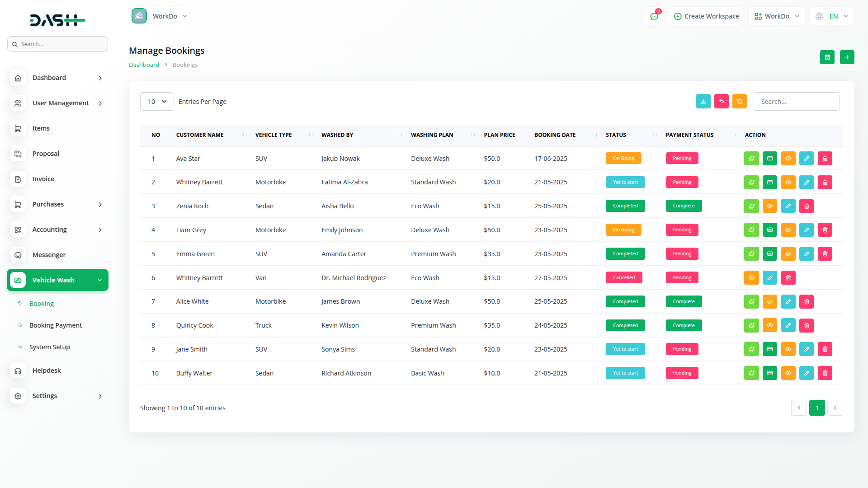Click the Create Workspace button

pos(706,16)
